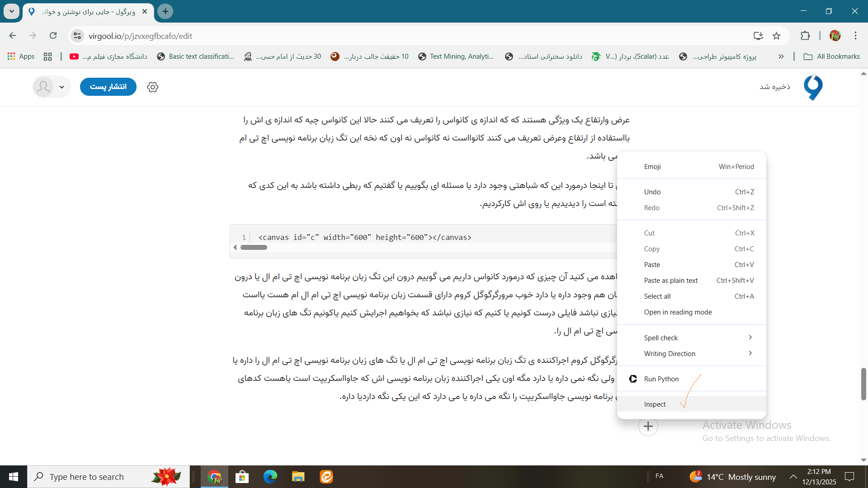Viewport: 868px width, 488px height.
Task: Open All Bookmarks folder
Action: [x=832, y=56]
